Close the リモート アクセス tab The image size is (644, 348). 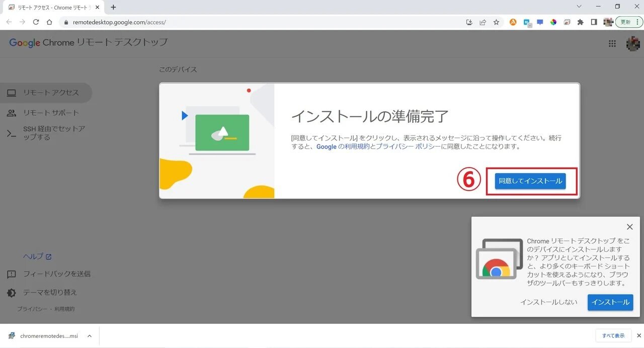[x=98, y=7]
